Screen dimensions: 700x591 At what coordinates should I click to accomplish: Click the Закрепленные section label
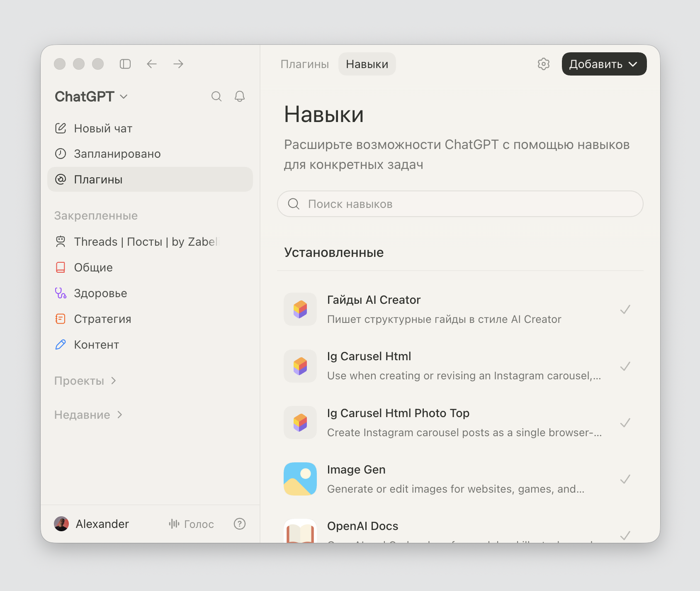coord(96,215)
